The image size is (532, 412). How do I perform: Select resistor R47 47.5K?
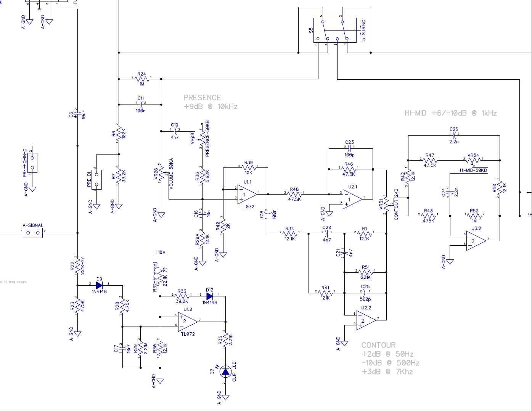430,160
